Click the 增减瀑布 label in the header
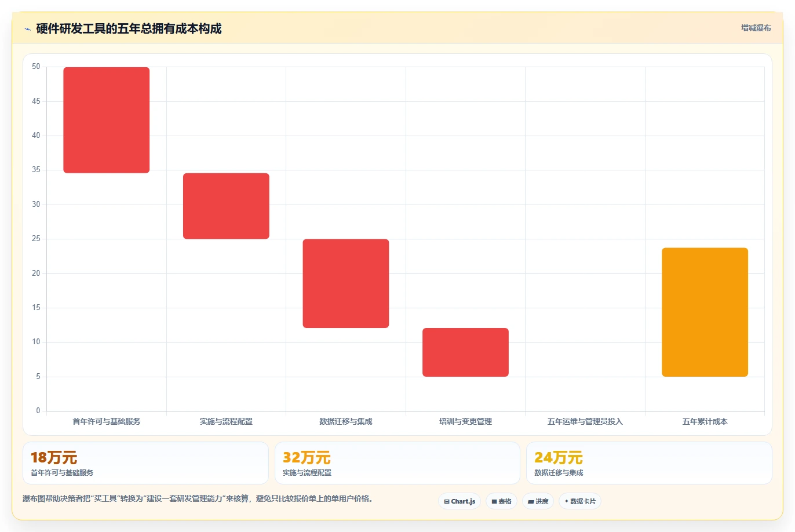The height and width of the screenshot is (532, 795). [x=756, y=28]
